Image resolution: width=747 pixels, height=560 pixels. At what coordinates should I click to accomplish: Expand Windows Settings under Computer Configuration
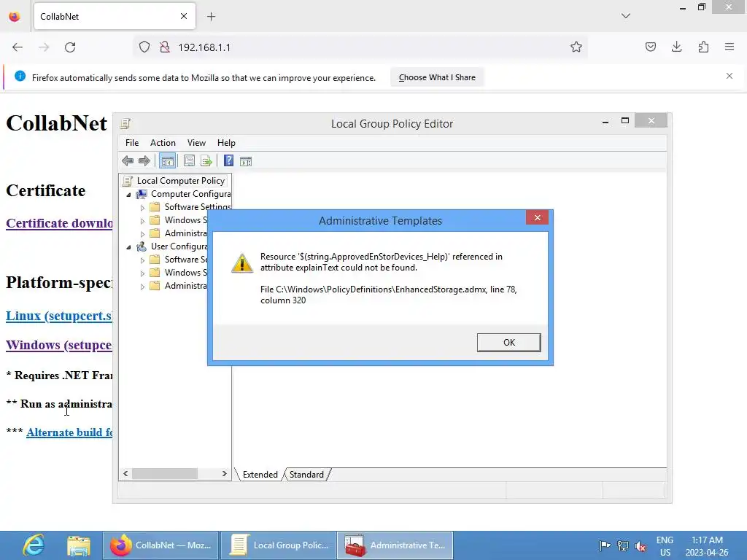point(142,221)
